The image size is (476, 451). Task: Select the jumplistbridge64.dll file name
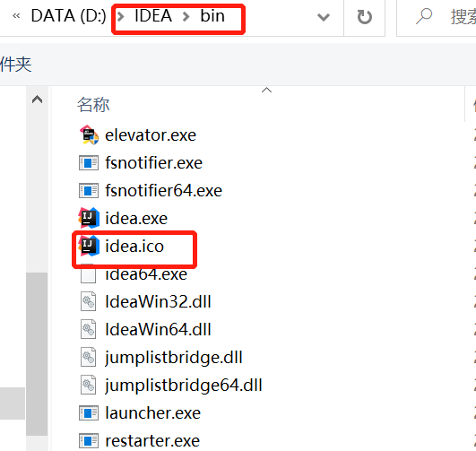(x=184, y=386)
